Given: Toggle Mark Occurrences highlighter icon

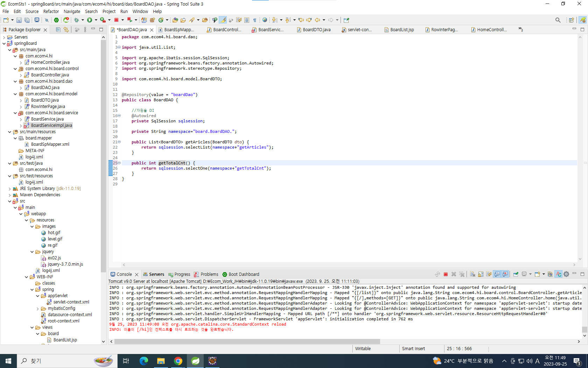Looking at the screenshot, I should click(223, 20).
